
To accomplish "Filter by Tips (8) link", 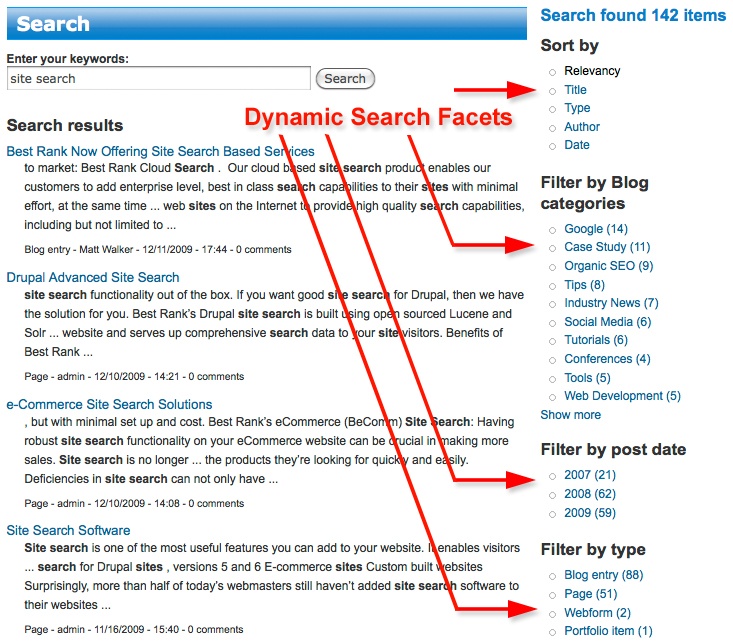I will (x=584, y=285).
